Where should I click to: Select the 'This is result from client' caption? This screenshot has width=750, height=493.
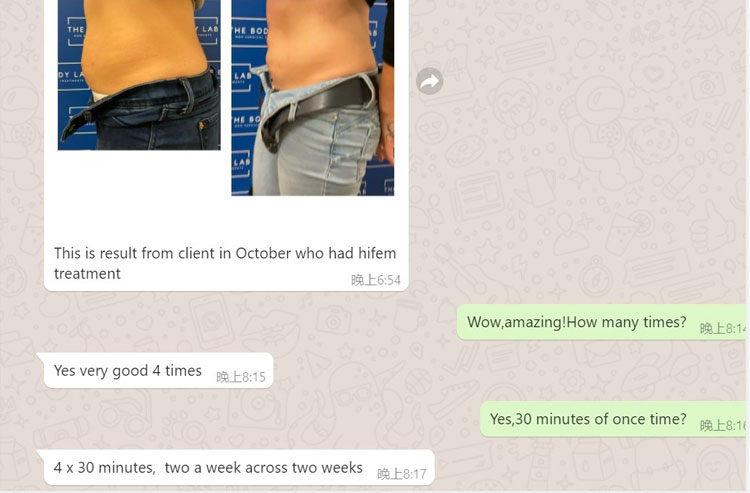pyautogui.click(x=225, y=263)
